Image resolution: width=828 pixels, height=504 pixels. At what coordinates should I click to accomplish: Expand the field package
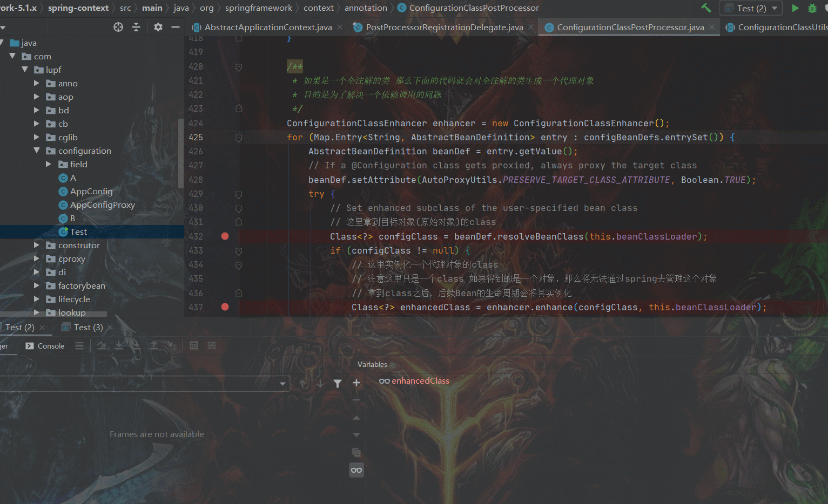click(49, 164)
